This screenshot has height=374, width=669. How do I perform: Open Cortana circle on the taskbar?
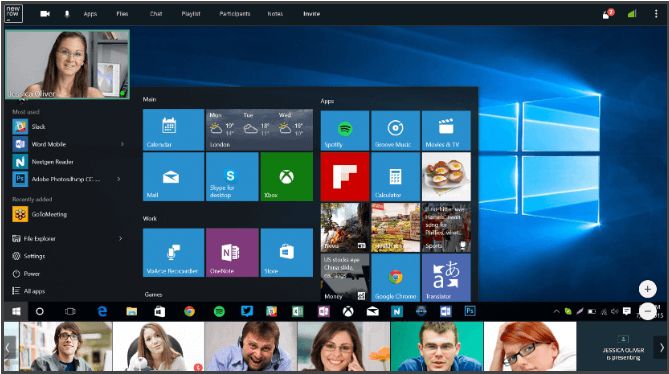point(40,312)
